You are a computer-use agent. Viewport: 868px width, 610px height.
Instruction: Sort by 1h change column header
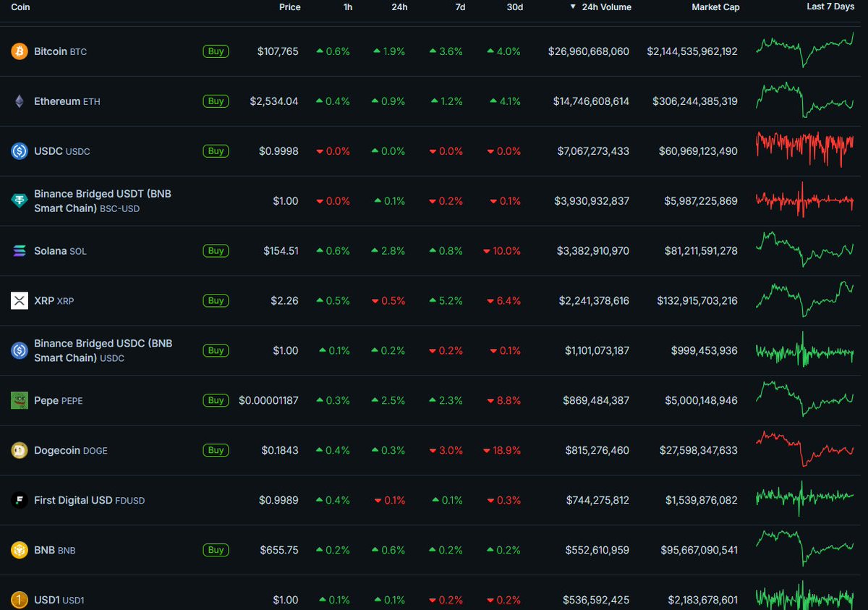[348, 7]
